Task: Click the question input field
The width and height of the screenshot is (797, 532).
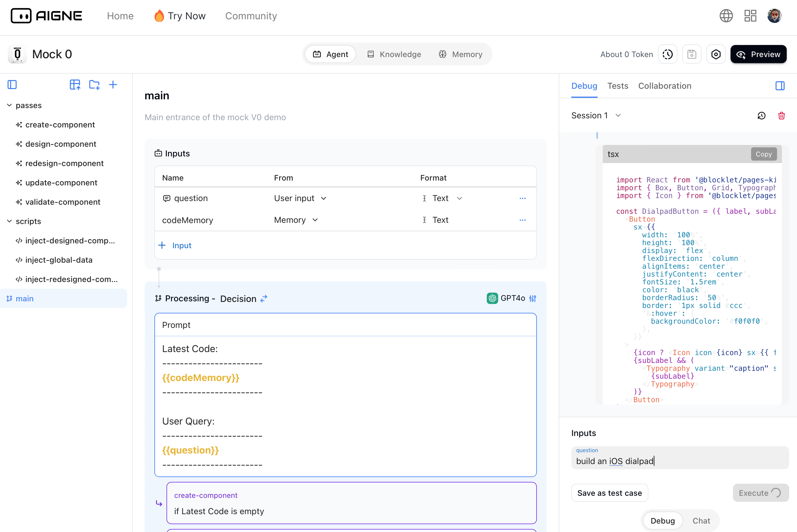Action: pos(679,461)
